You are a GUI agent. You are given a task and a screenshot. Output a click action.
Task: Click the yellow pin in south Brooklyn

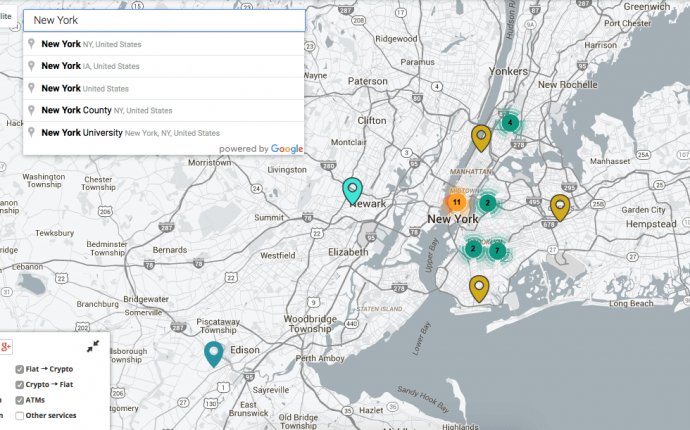tap(479, 289)
